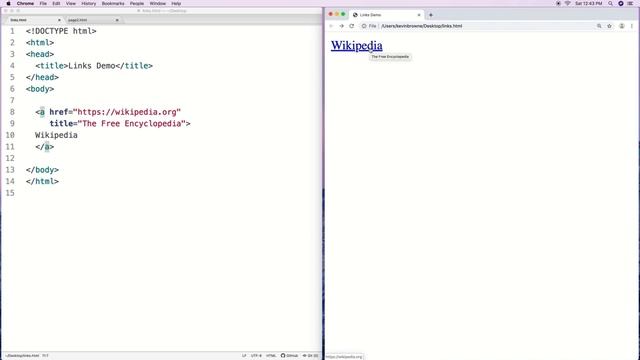
Task: Click the GitHub status bar item
Action: 289,356
